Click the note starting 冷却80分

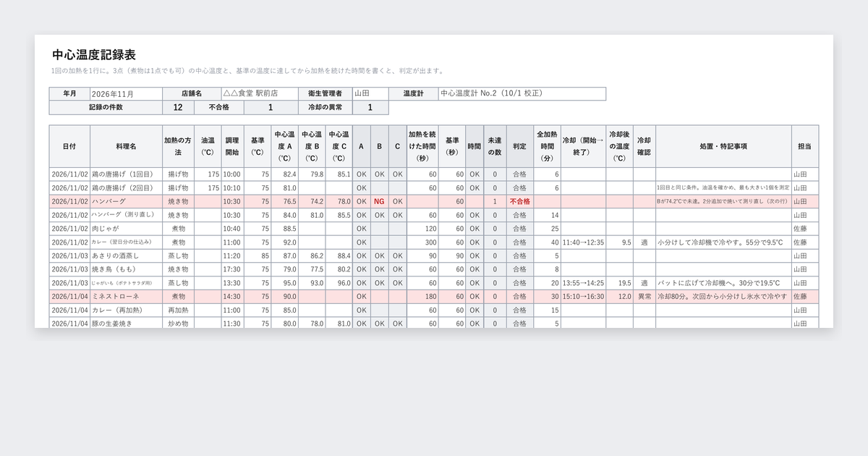pyautogui.click(x=723, y=297)
